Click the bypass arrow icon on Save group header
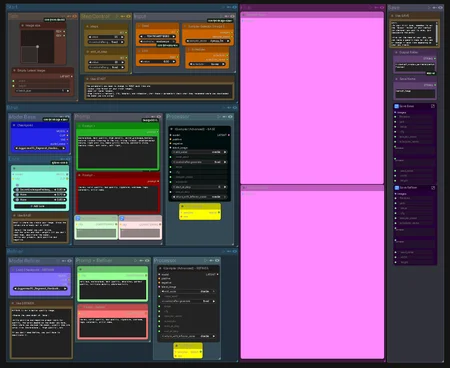 coord(435,7)
